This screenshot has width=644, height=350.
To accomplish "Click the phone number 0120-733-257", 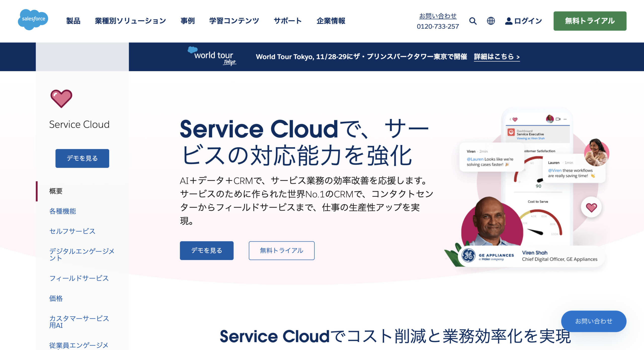I will [438, 26].
